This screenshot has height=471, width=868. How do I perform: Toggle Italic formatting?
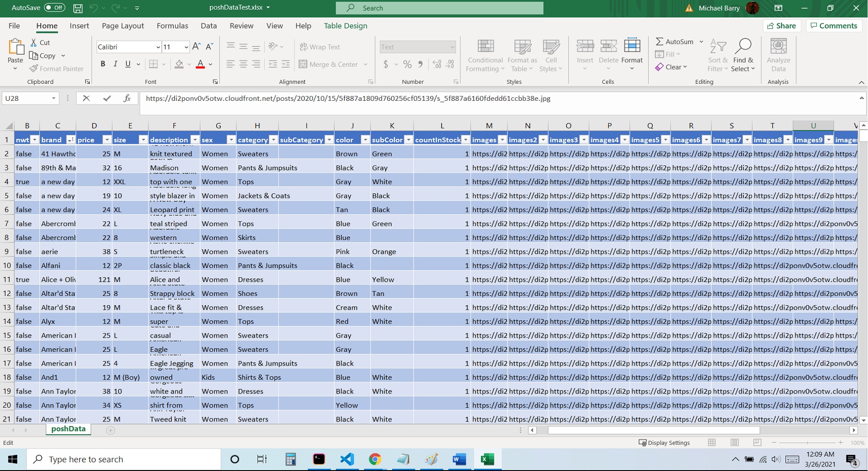click(x=115, y=64)
